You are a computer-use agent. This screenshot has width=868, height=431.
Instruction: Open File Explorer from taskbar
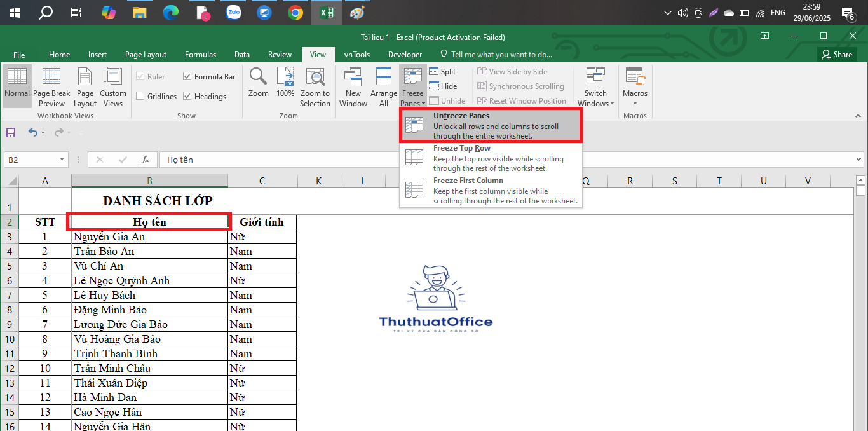click(x=140, y=13)
